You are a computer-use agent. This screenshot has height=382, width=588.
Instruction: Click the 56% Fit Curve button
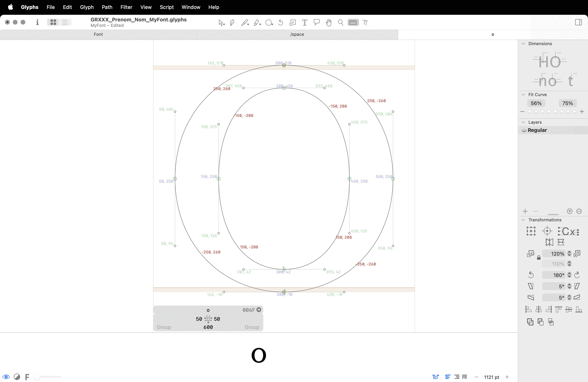(x=536, y=103)
